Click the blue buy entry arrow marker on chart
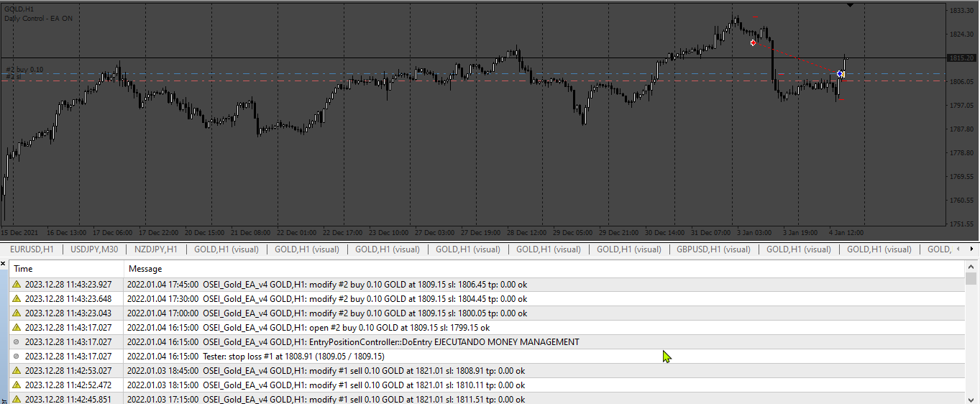Screen dimensions: 980x404 click(841, 73)
